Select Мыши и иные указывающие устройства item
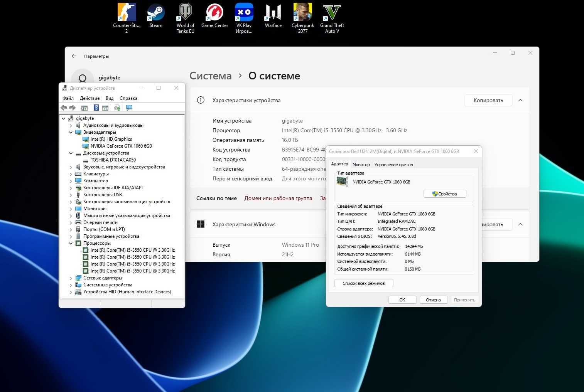This screenshot has height=392, width=584. 127,215
